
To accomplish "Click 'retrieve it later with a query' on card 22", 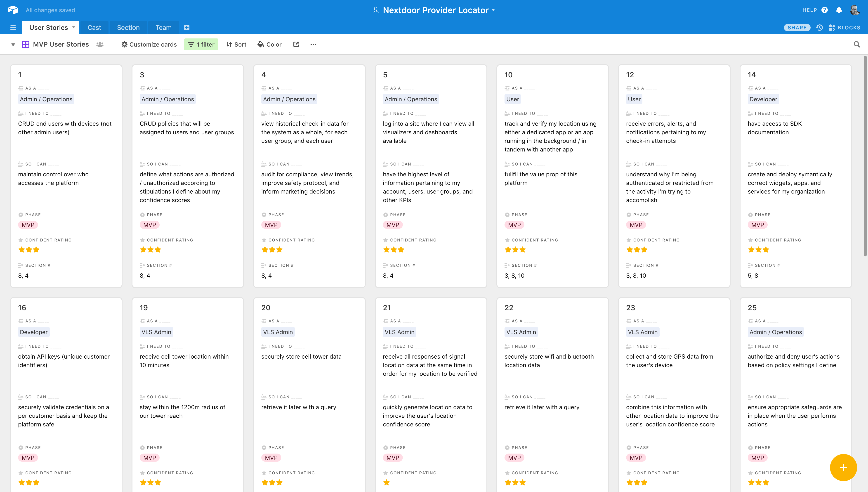I will [542, 407].
